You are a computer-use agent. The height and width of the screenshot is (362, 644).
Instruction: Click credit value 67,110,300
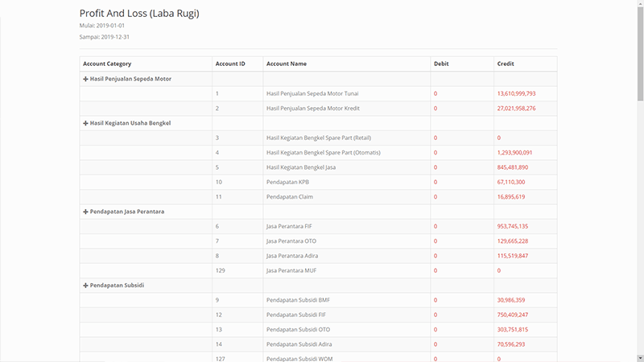coord(511,183)
